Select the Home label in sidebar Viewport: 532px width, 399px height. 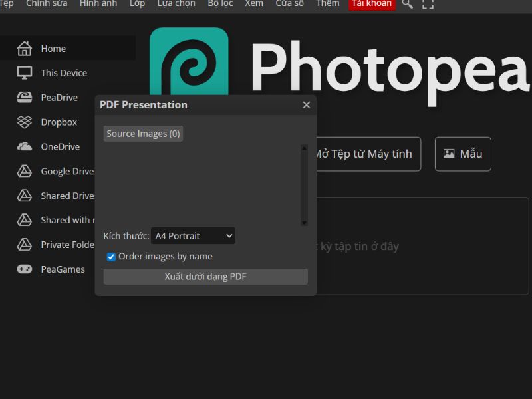(53, 49)
